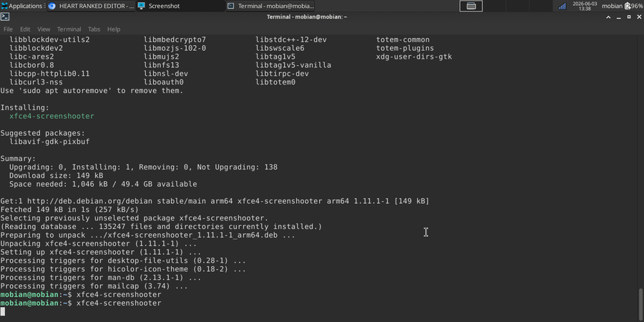Click the battery indicator showing 96%
Screen dimensions: 644x322
[633, 6]
